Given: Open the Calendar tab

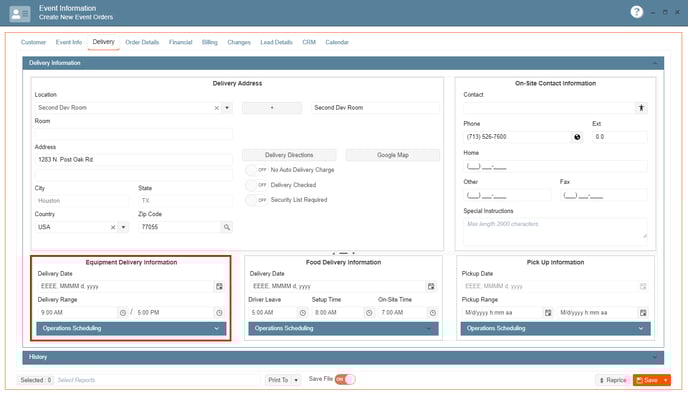Looking at the screenshot, I should tap(337, 42).
